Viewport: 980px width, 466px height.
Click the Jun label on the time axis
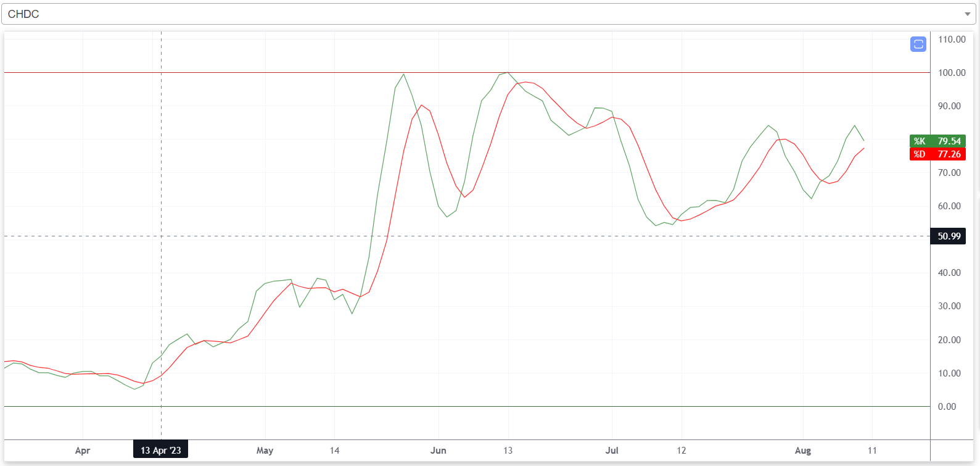tap(438, 451)
